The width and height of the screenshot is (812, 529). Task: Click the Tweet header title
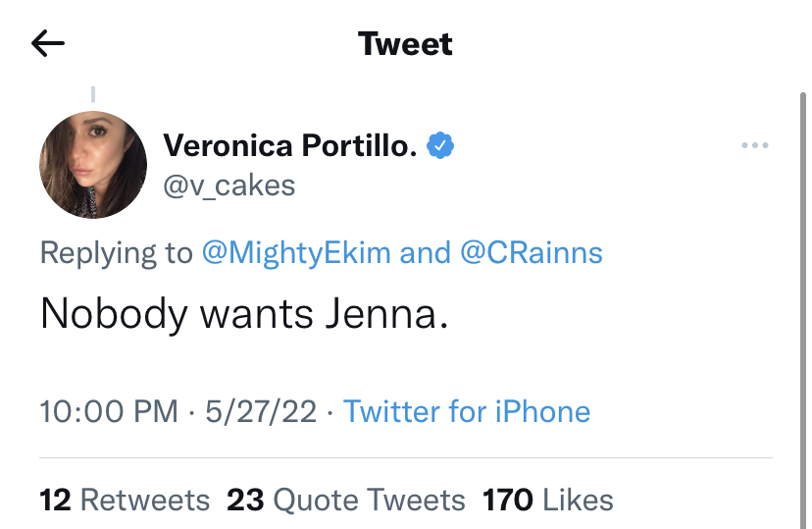[x=405, y=43]
